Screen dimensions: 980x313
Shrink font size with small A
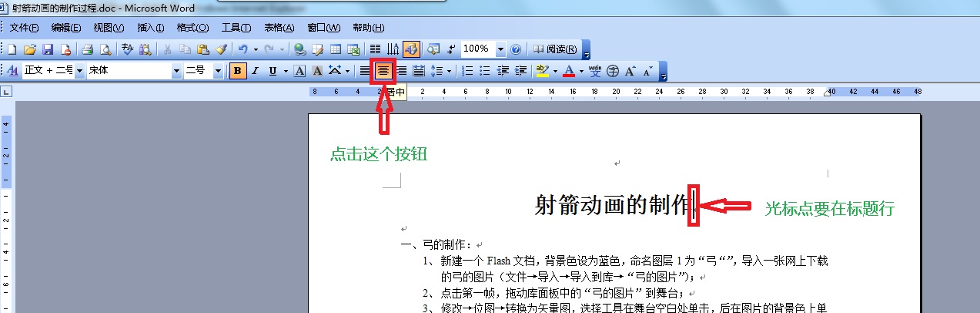[647, 71]
